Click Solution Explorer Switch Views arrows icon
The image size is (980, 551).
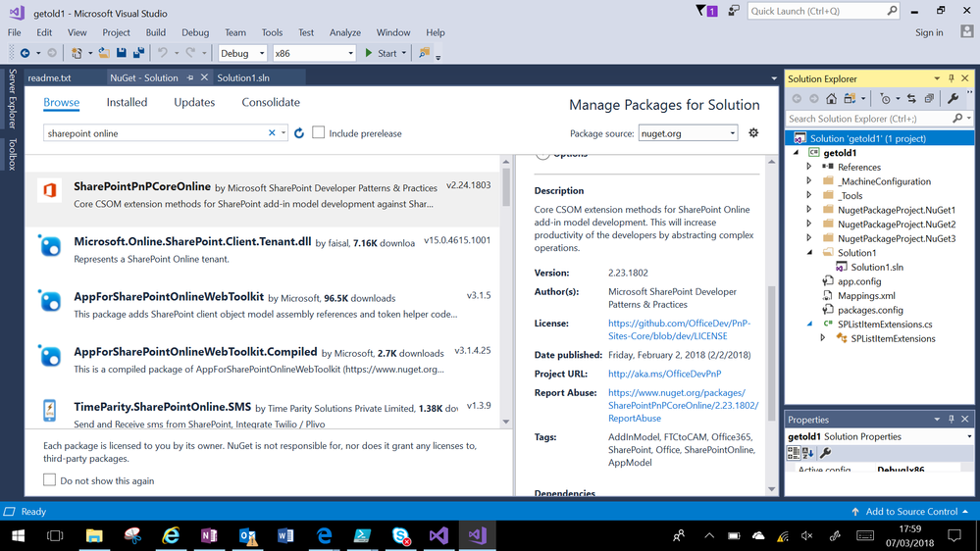click(850, 98)
